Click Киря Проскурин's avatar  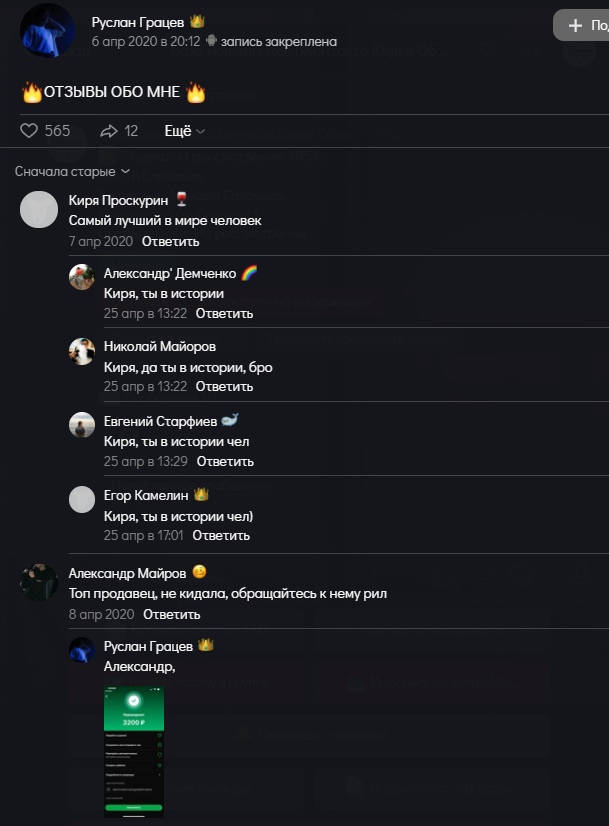(x=39, y=209)
